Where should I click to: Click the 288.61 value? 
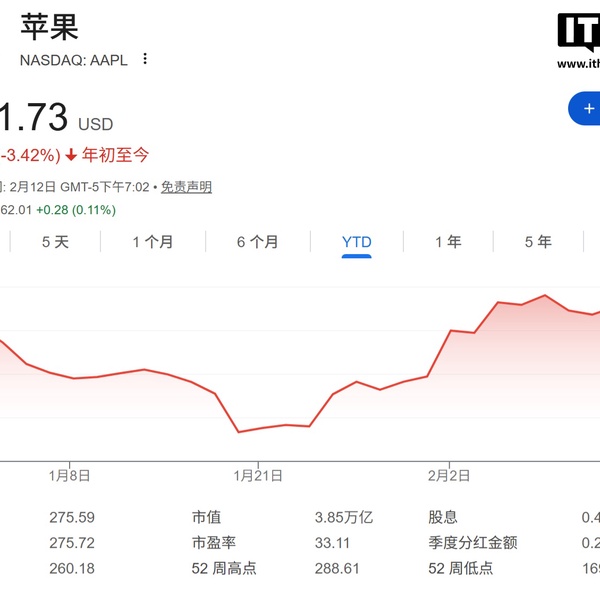tap(337, 569)
